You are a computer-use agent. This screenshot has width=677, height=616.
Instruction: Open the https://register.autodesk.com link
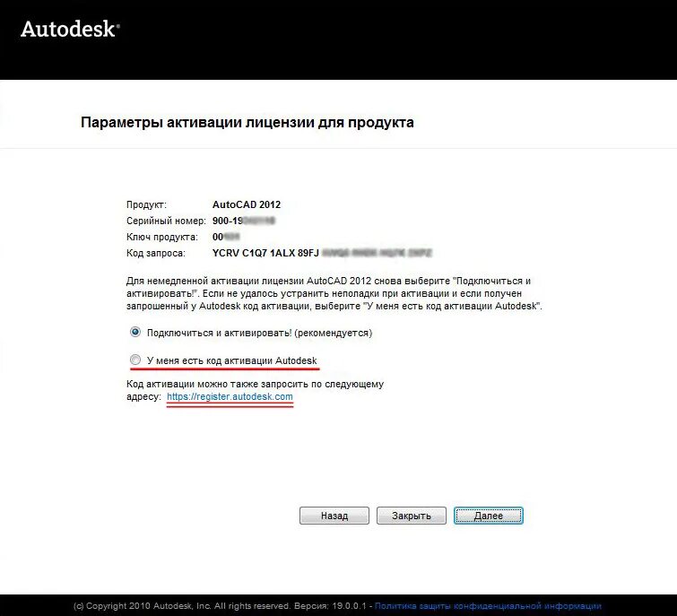tap(230, 396)
